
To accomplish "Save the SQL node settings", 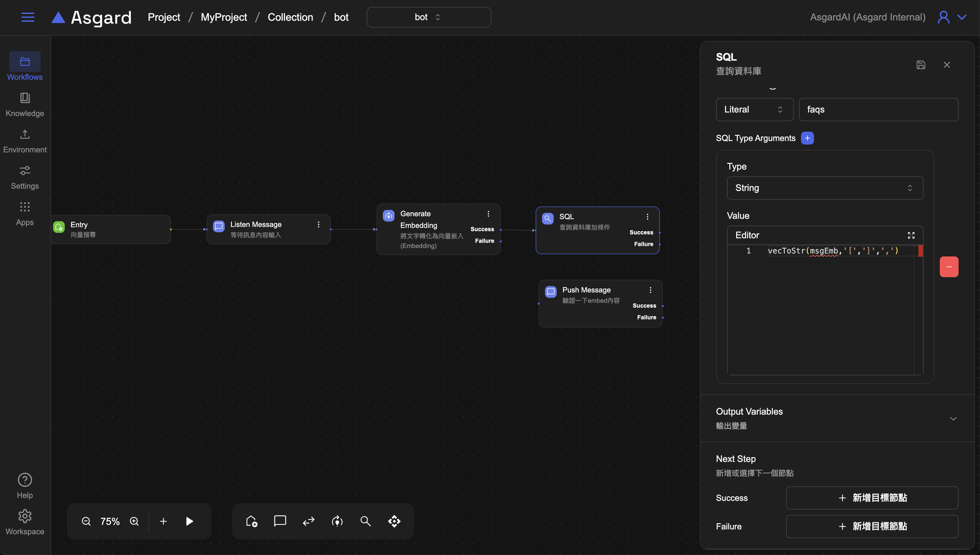I will [x=921, y=65].
